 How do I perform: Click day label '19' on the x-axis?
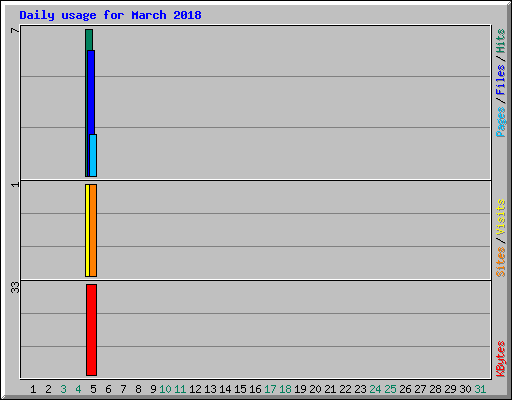point(300,389)
